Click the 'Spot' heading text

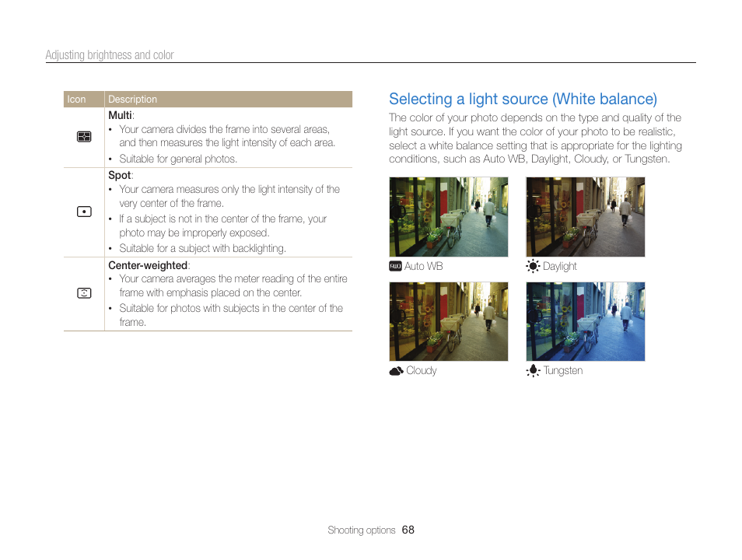120,175
